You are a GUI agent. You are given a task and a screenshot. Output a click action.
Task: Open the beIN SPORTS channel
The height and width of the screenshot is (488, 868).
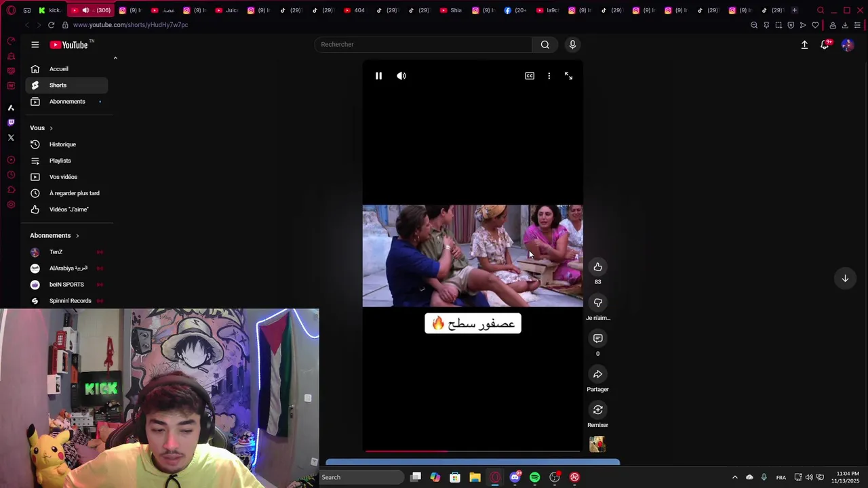66,285
